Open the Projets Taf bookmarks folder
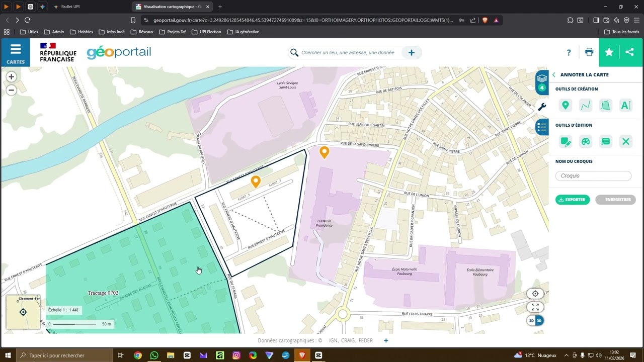Viewport: 644px width, 362px height. 173,32
